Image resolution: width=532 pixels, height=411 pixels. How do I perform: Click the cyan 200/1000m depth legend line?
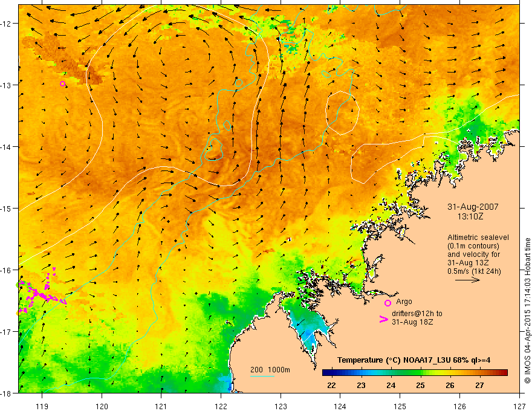pos(262,376)
